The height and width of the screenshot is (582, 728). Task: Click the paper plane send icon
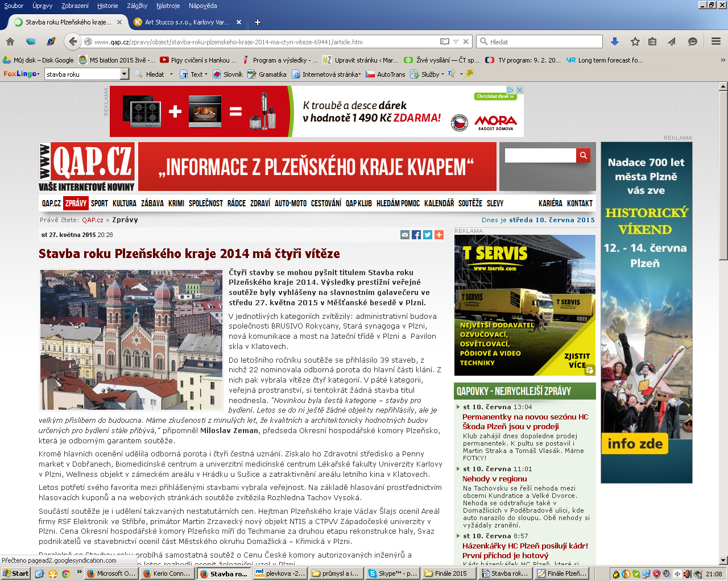tap(672, 41)
